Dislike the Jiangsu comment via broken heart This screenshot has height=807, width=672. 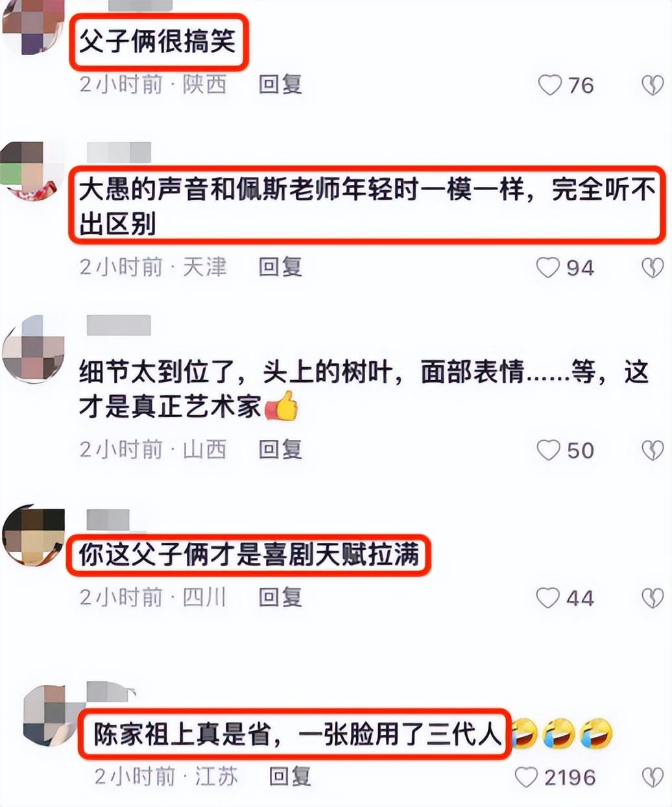click(653, 777)
